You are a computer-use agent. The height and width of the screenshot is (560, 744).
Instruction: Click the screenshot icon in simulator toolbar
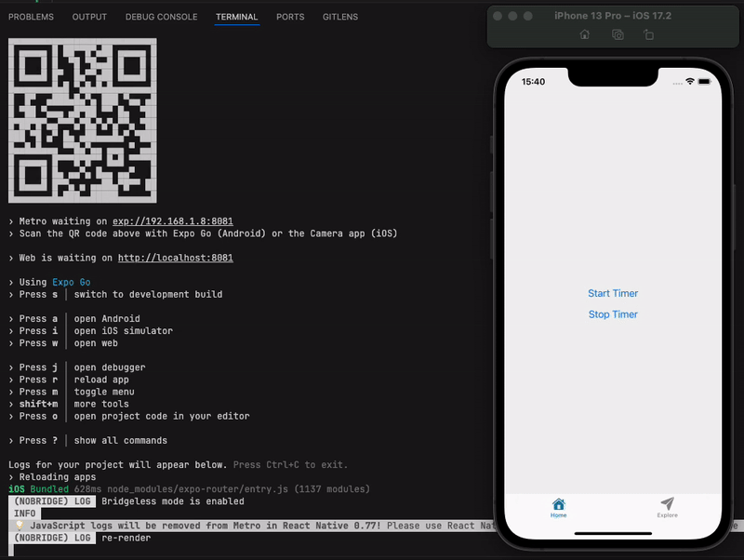pyautogui.click(x=617, y=33)
